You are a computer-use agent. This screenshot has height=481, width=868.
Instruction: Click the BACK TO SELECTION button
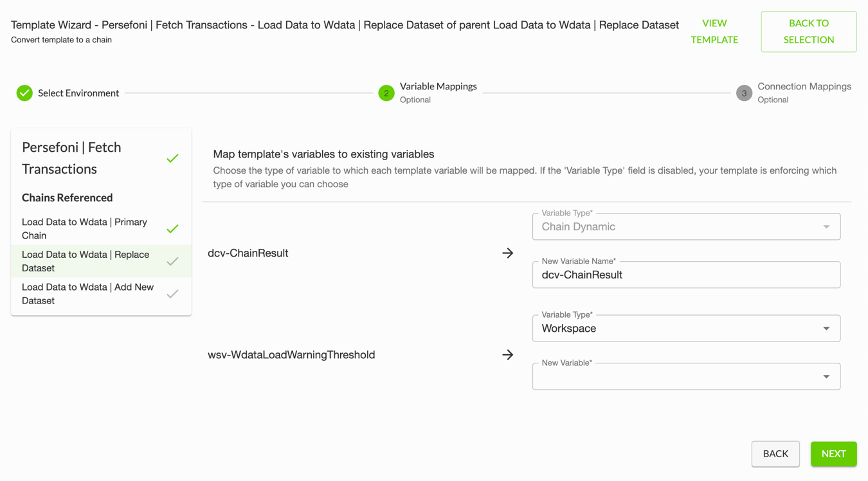click(809, 32)
